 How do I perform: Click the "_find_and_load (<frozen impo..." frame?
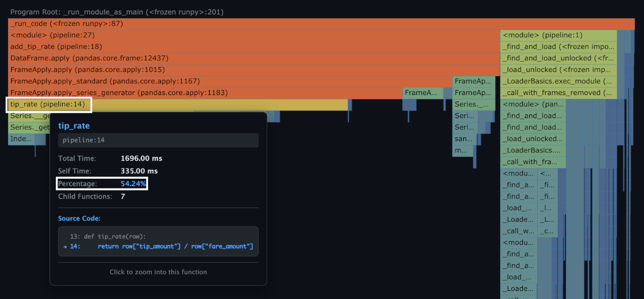point(559,47)
